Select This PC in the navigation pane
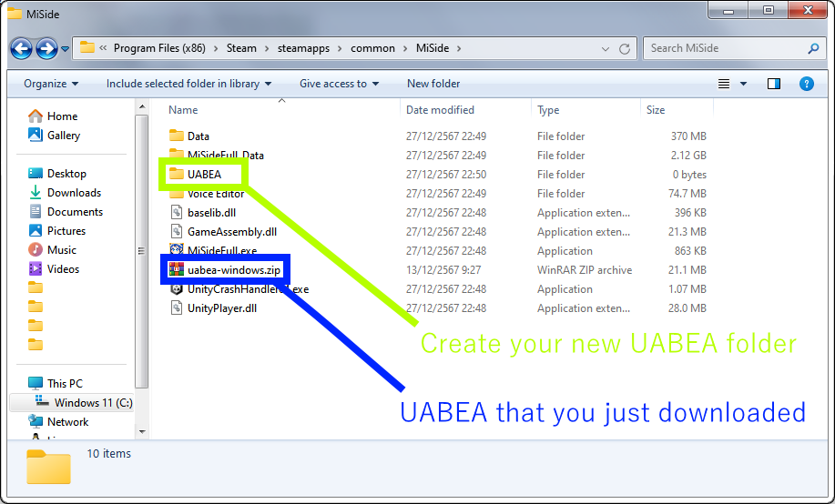Viewport: 835px width, 504px height. pos(56,383)
